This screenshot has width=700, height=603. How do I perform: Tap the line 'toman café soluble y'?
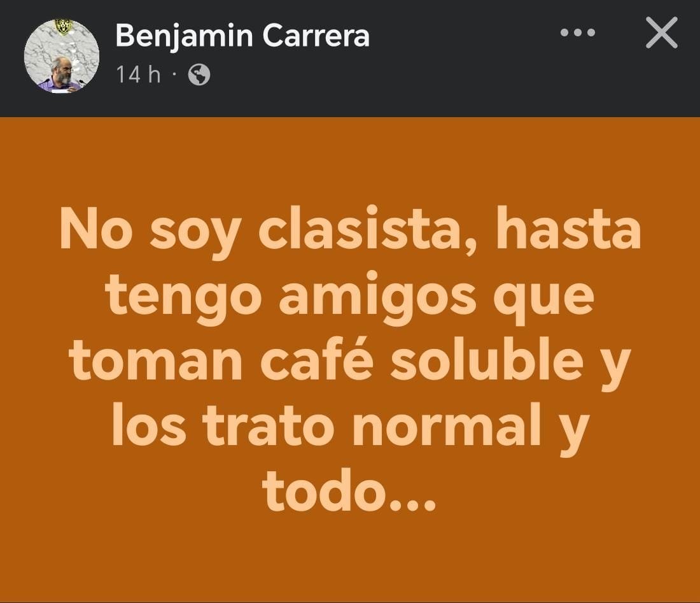[350, 364]
